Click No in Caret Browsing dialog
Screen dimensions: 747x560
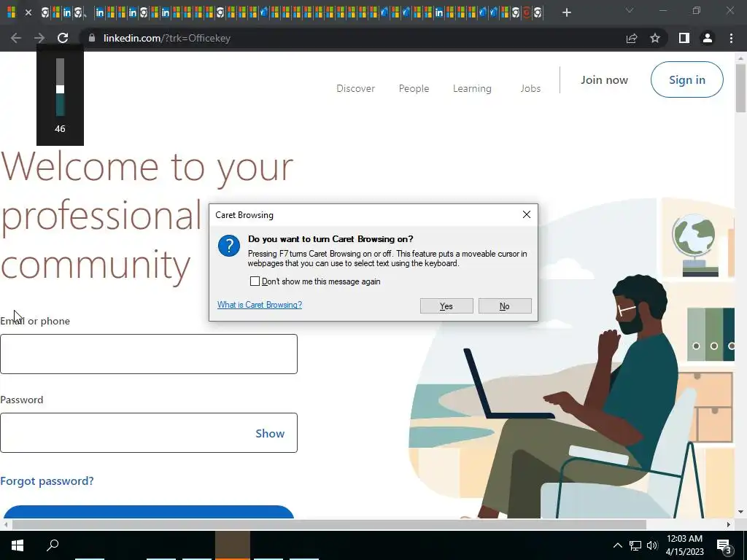(505, 306)
